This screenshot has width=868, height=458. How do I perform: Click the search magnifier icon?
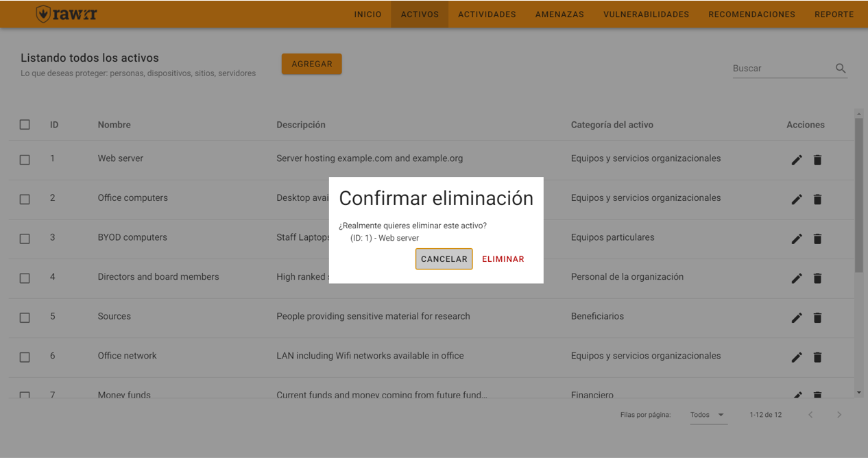[x=841, y=69]
